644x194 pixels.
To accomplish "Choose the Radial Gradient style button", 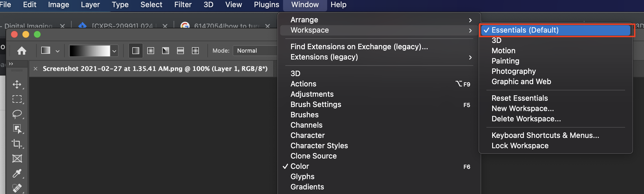I will tap(151, 51).
